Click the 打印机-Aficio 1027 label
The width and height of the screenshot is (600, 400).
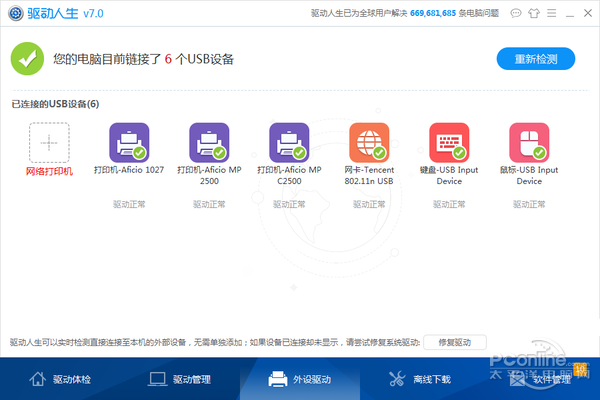click(129, 170)
